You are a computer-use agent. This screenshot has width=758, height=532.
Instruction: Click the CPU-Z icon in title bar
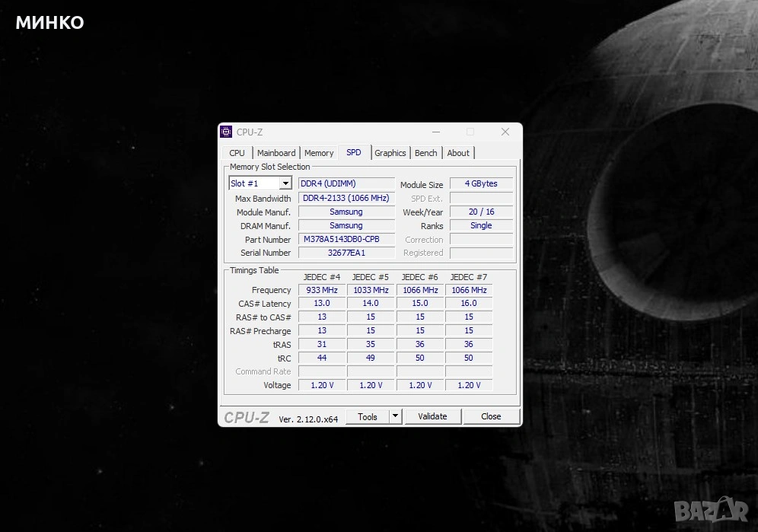226,132
